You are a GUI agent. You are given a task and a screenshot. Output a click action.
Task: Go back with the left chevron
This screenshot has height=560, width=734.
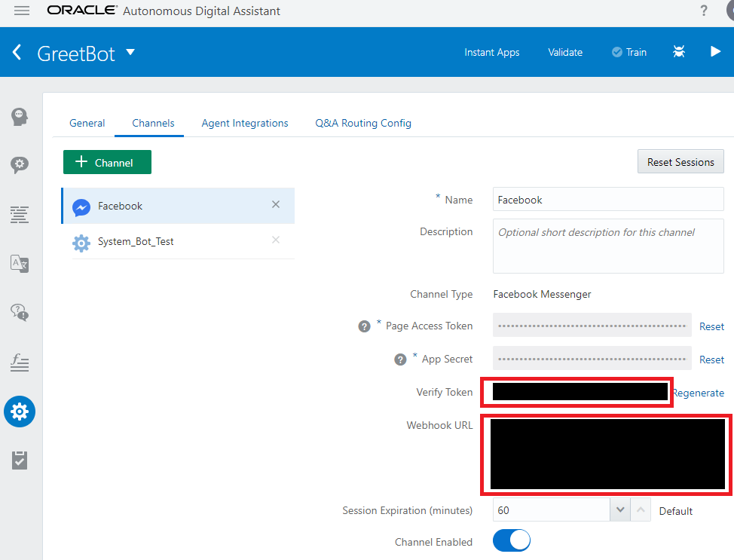(x=17, y=52)
